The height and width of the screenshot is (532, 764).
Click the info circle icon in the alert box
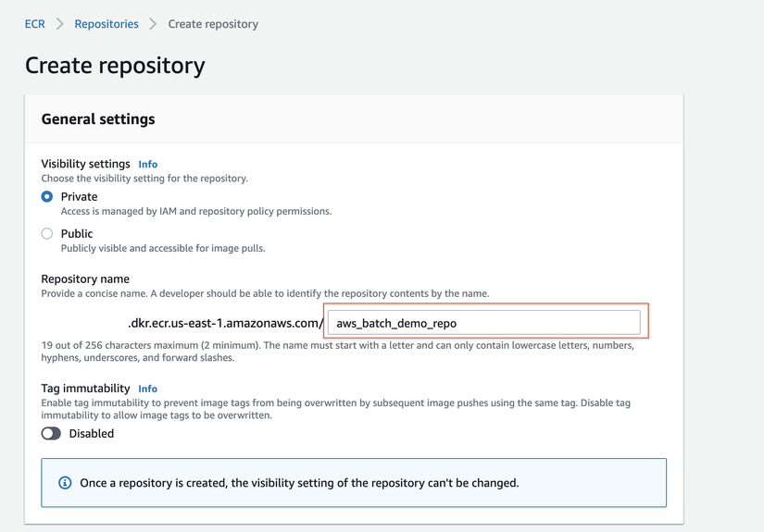tap(65, 483)
